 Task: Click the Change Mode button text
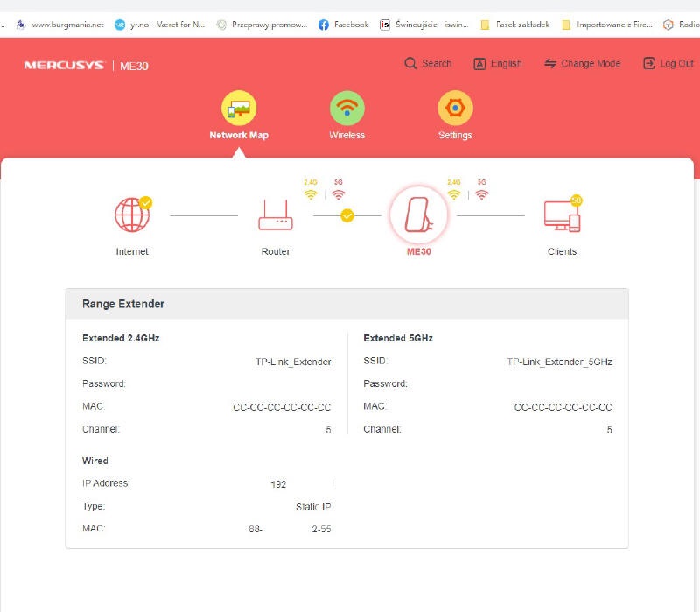[x=591, y=63]
